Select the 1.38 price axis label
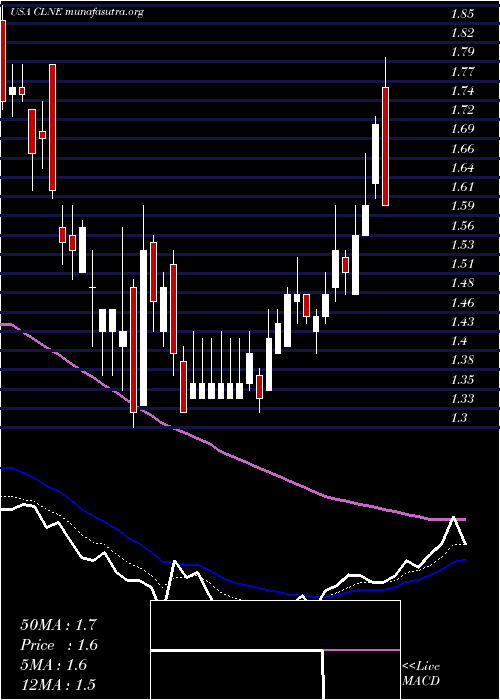This screenshot has height=700, width=500. [x=462, y=360]
